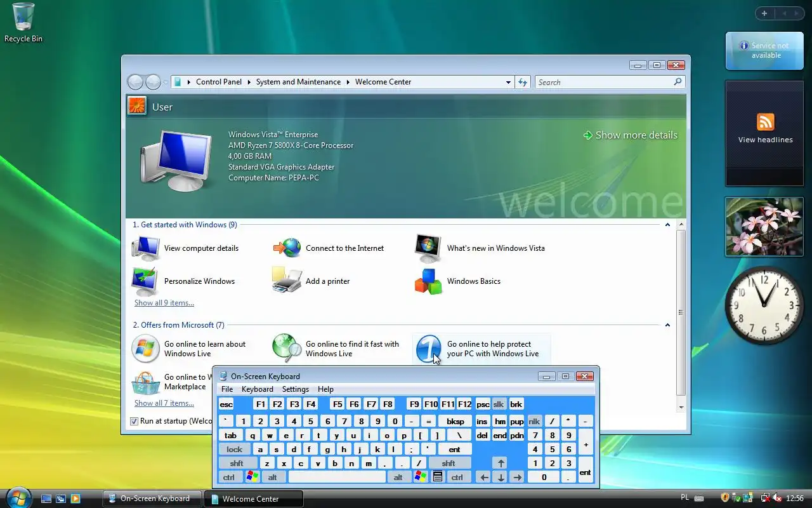
Task: Launch Windows Media Player from quick launch
Action: coord(75,499)
